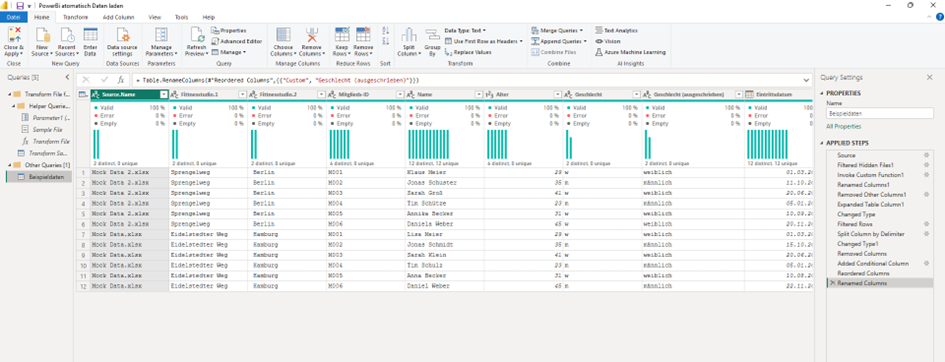Open Text Analytics
The image size is (945, 362).
coord(616,30)
